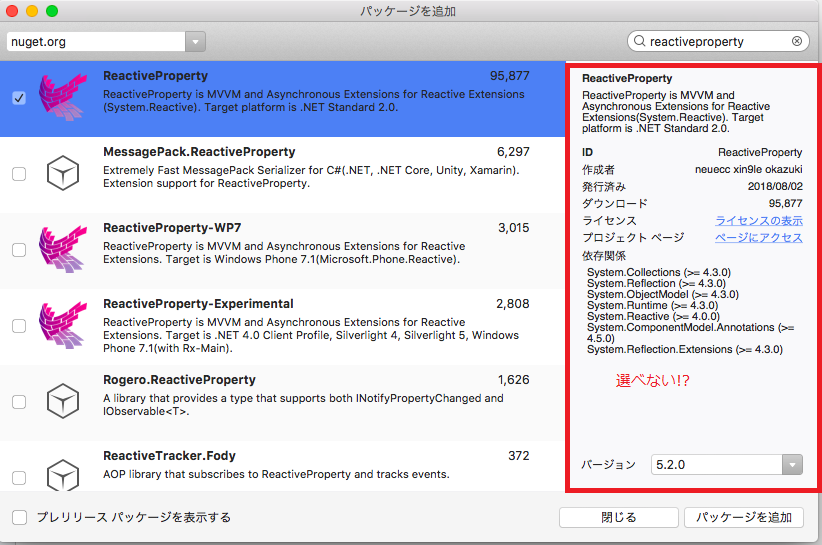Viewport: 822px width, 545px height.
Task: Click the nuget.org source field
Action: coord(96,41)
